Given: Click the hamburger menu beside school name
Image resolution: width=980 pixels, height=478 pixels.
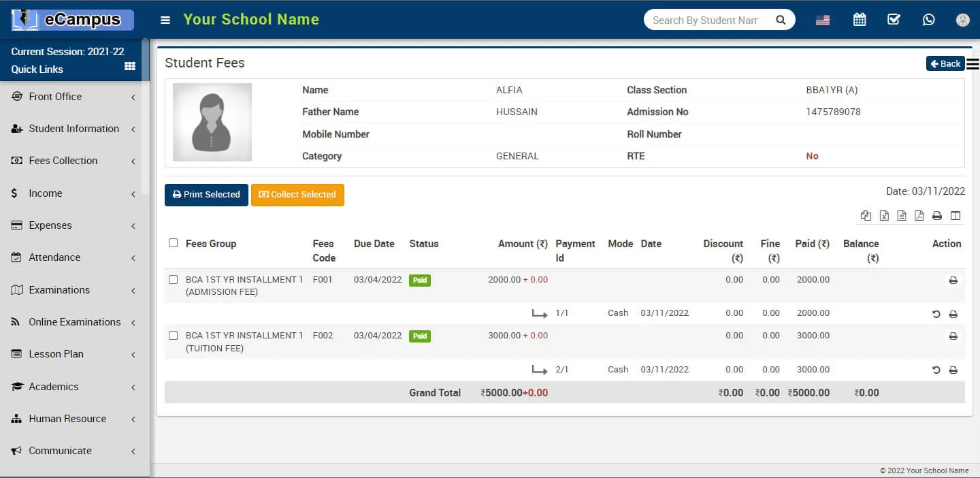Looking at the screenshot, I should (165, 20).
